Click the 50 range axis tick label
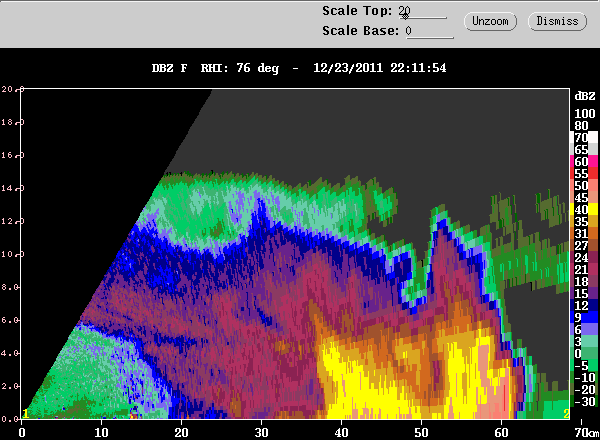Screen dimensions: 600x440 (421, 433)
